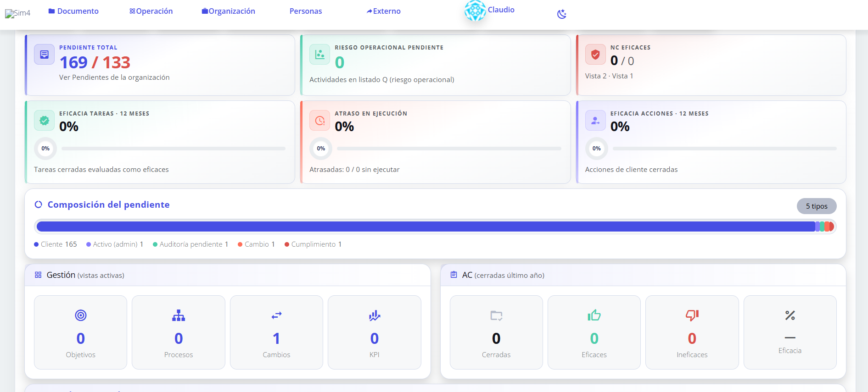The image size is (868, 392).
Task: Click the NC Eficaces shield icon
Action: [x=595, y=55]
